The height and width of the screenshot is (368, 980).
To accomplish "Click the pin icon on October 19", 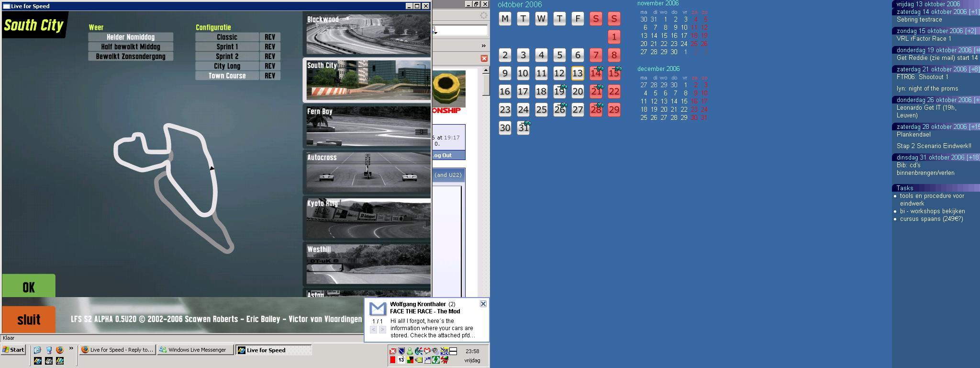I will [x=564, y=87].
